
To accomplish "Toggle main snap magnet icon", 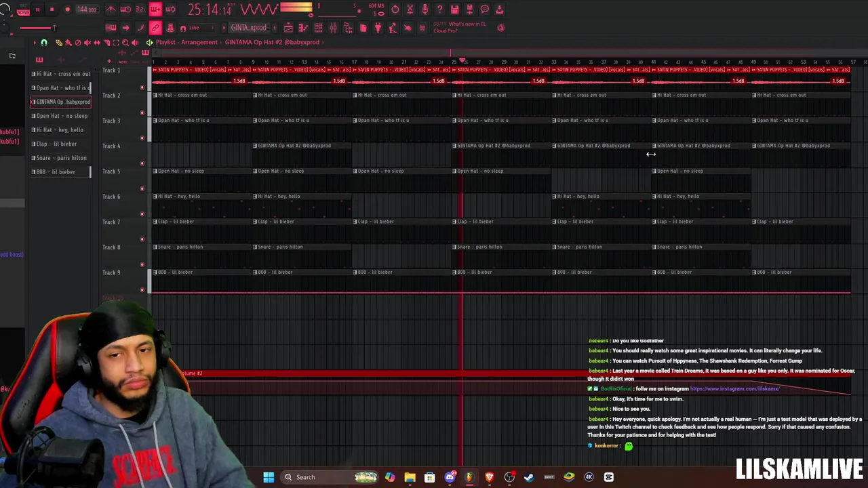I will click(183, 28).
